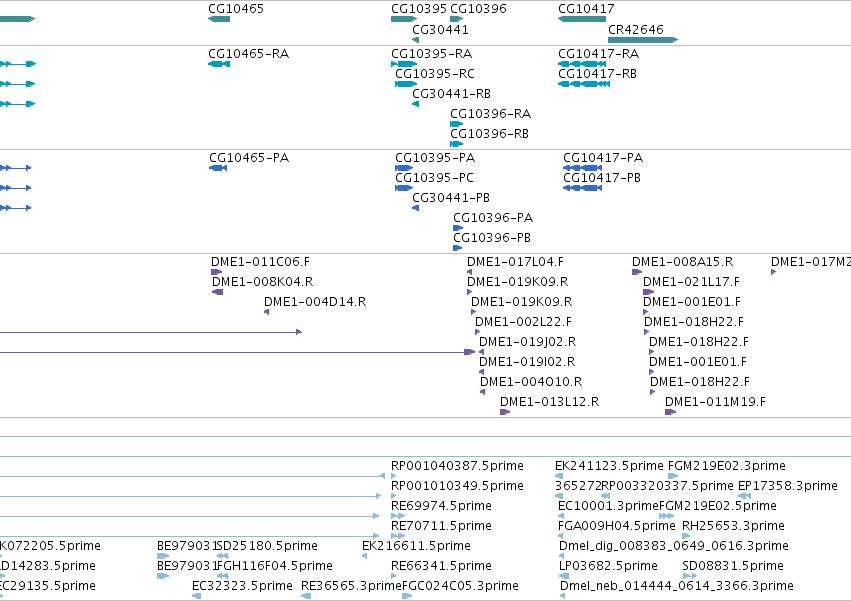Select the RP001040387.5prime EST label
The height and width of the screenshot is (601, 851).
coord(458,466)
